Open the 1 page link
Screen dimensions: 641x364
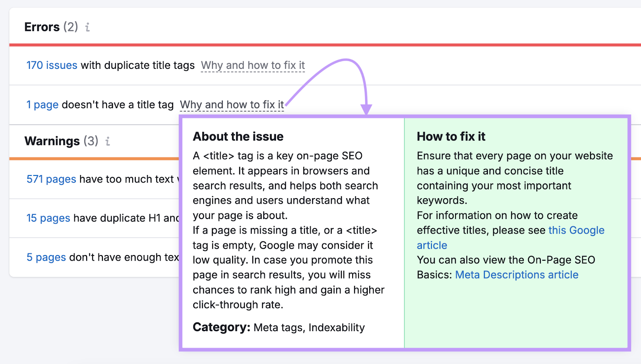(42, 105)
